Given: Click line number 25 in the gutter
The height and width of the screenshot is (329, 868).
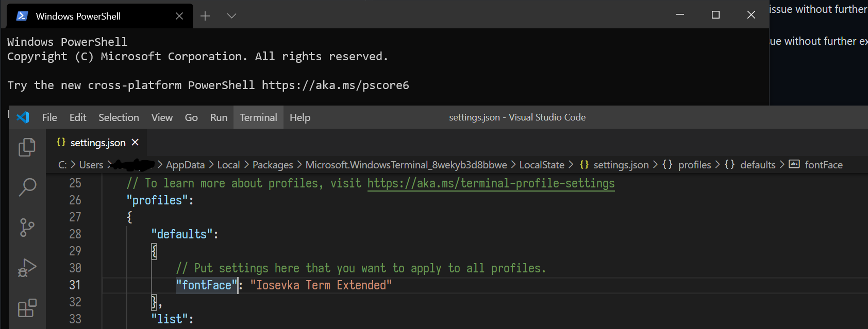Looking at the screenshot, I should (75, 183).
